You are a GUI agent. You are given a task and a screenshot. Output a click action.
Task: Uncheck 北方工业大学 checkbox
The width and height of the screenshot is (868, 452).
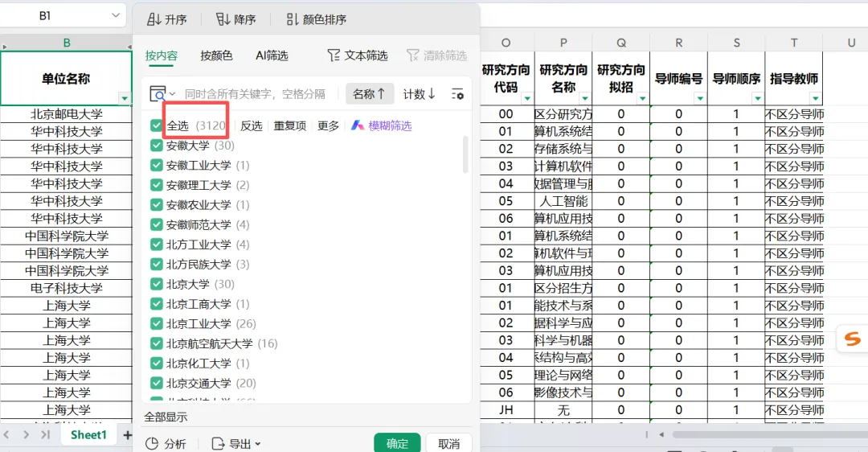click(x=156, y=244)
